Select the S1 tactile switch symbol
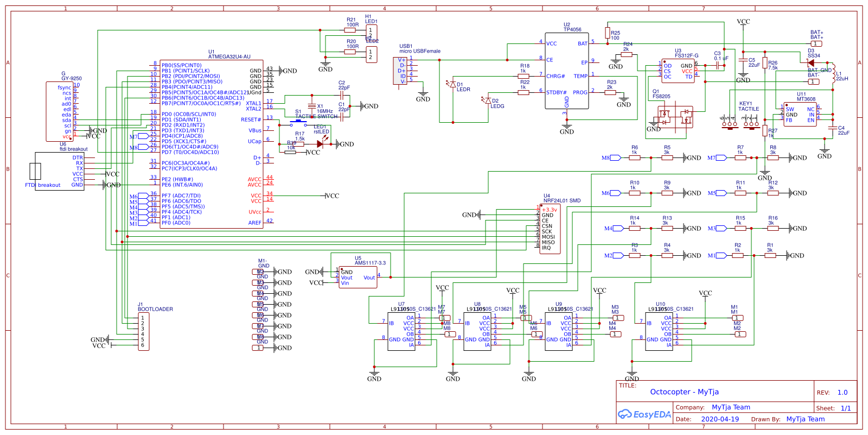868x435 pixels. pos(298,123)
